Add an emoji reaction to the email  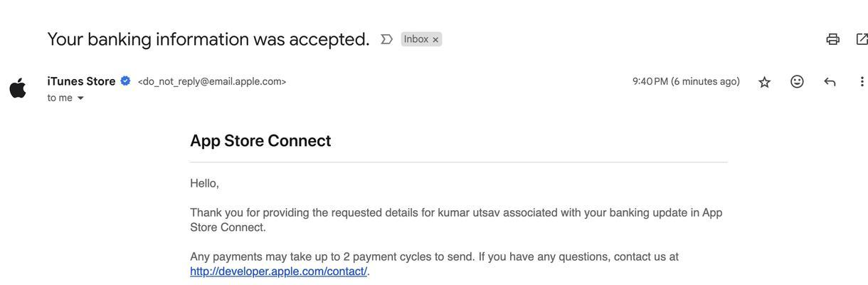(797, 82)
